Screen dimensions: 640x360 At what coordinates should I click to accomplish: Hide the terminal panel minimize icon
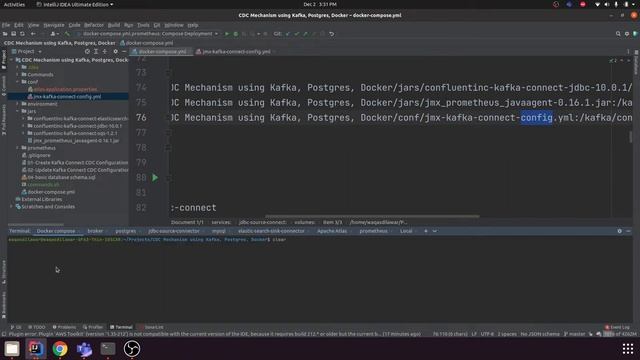point(629,231)
